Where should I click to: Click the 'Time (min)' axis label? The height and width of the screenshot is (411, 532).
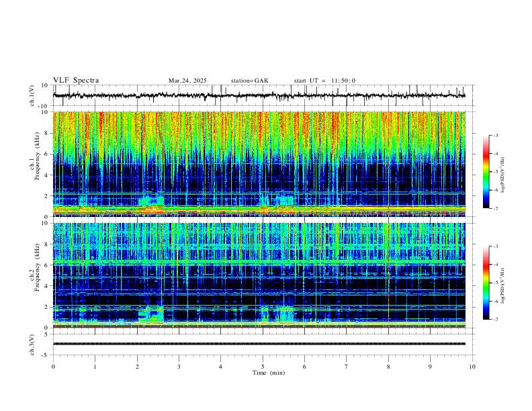269,373
